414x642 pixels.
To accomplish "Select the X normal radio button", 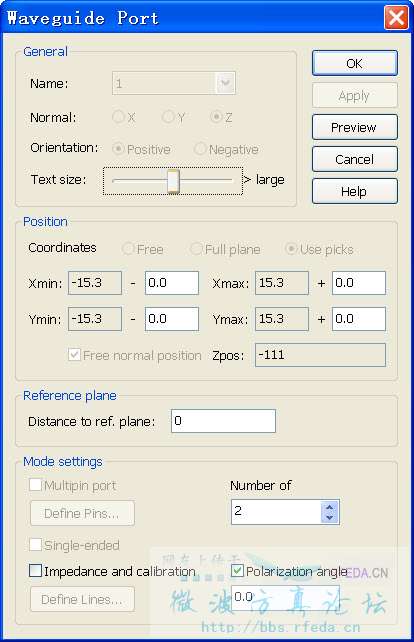I will (x=118, y=117).
